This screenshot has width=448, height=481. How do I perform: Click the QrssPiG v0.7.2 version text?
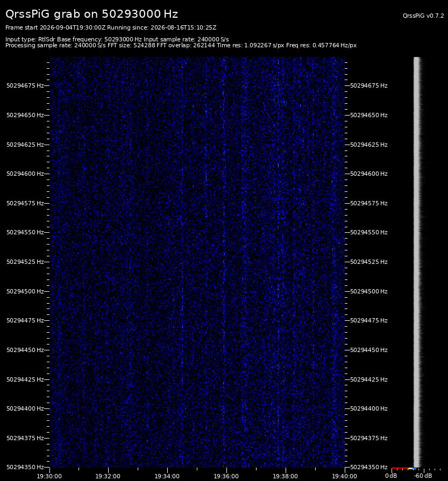pos(423,16)
